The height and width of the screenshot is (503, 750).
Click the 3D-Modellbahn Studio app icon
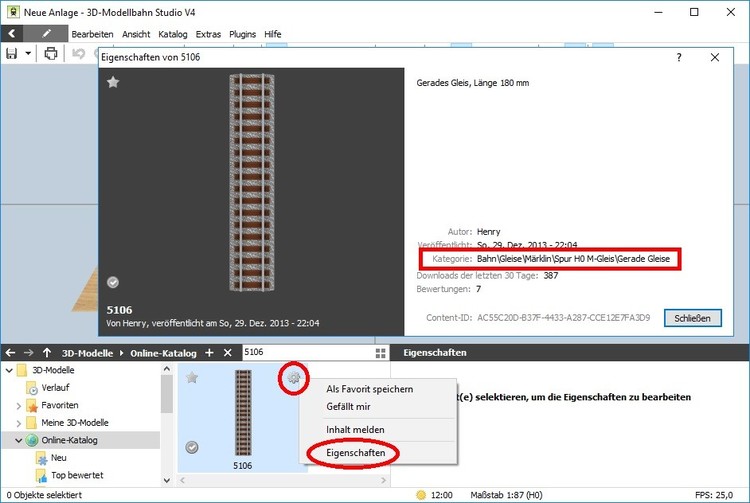[13, 12]
